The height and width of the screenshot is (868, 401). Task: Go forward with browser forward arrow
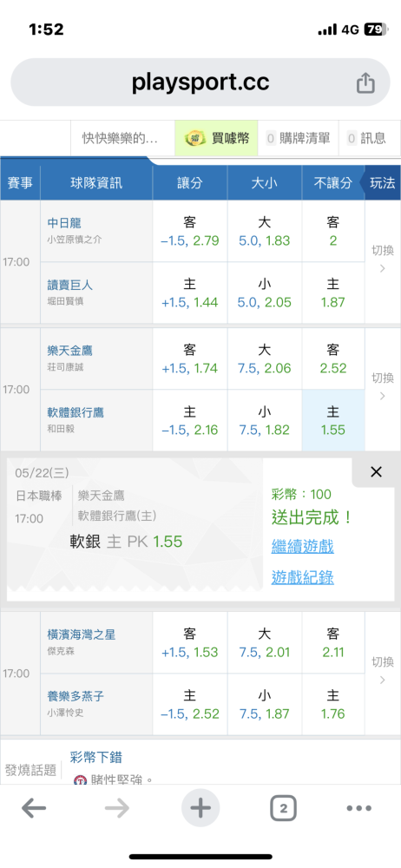click(x=117, y=809)
